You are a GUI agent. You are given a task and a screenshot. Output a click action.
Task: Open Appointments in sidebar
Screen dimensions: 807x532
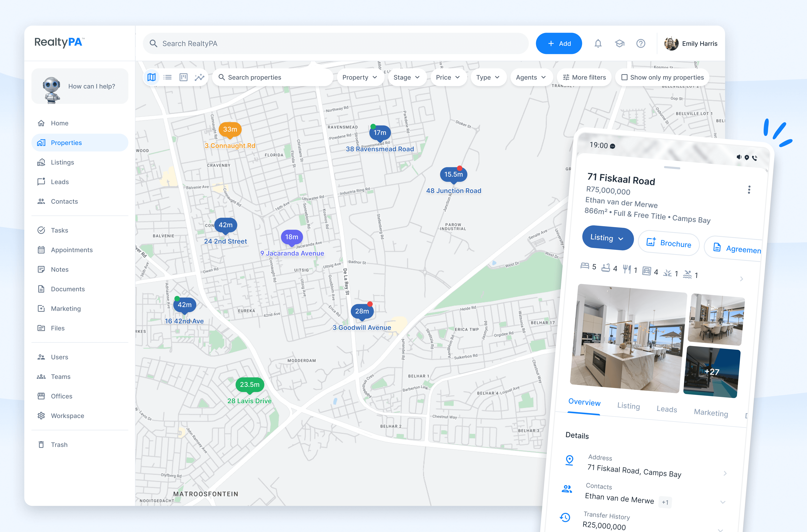click(x=80, y=250)
